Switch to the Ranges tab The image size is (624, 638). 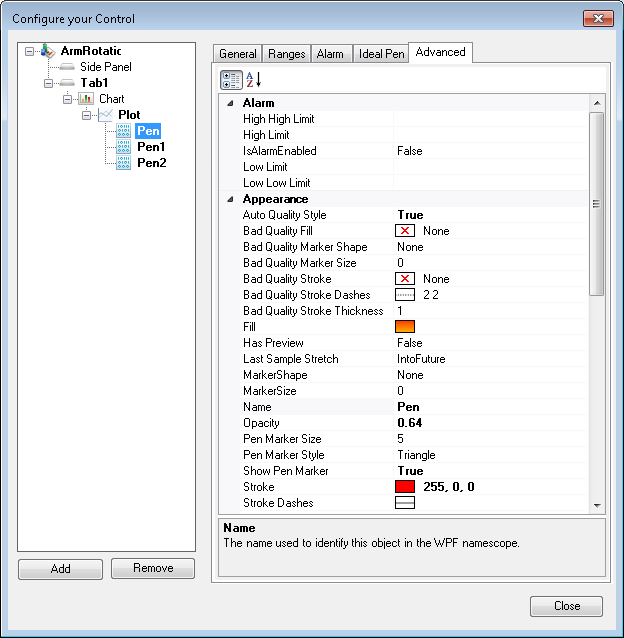(x=286, y=54)
